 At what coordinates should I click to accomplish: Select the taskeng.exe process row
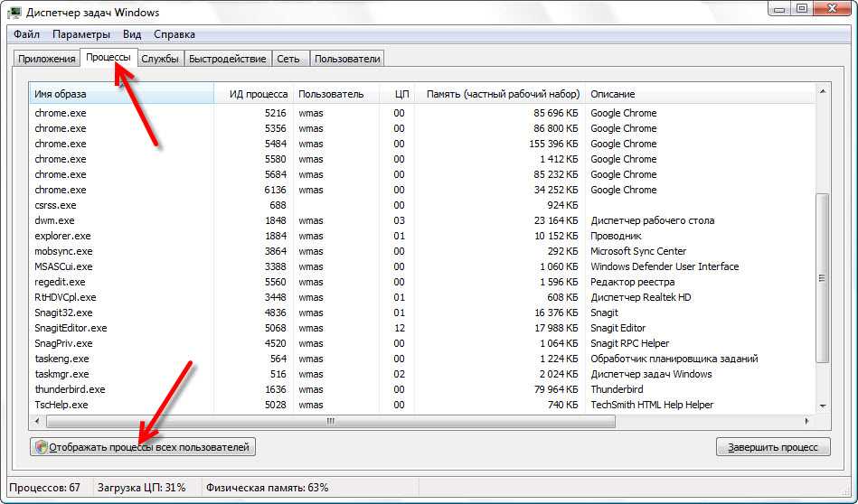click(x=422, y=359)
